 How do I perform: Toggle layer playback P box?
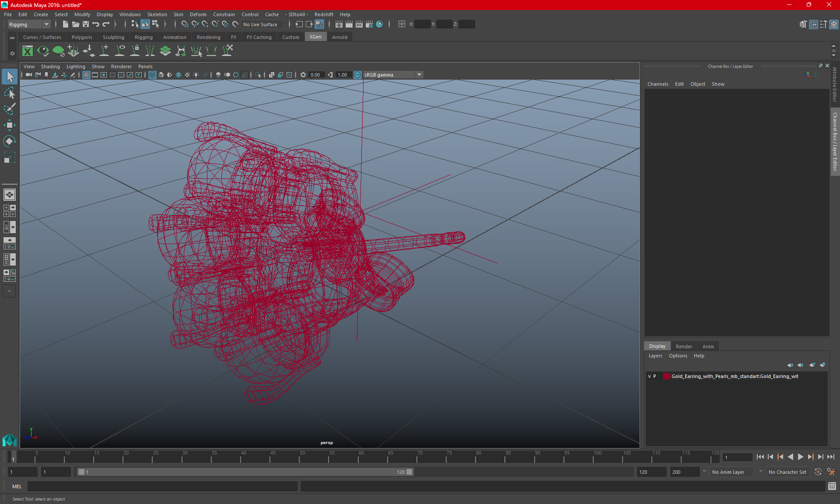tap(655, 376)
